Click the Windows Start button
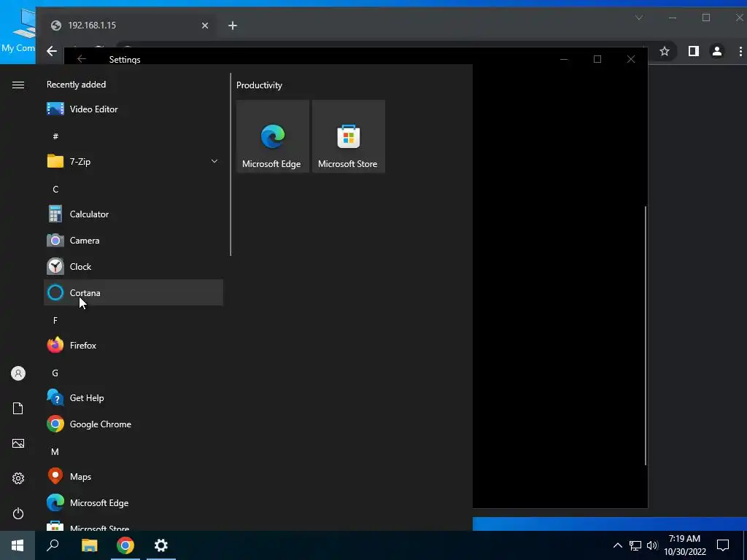Viewport: 747px width, 560px height. point(18,545)
